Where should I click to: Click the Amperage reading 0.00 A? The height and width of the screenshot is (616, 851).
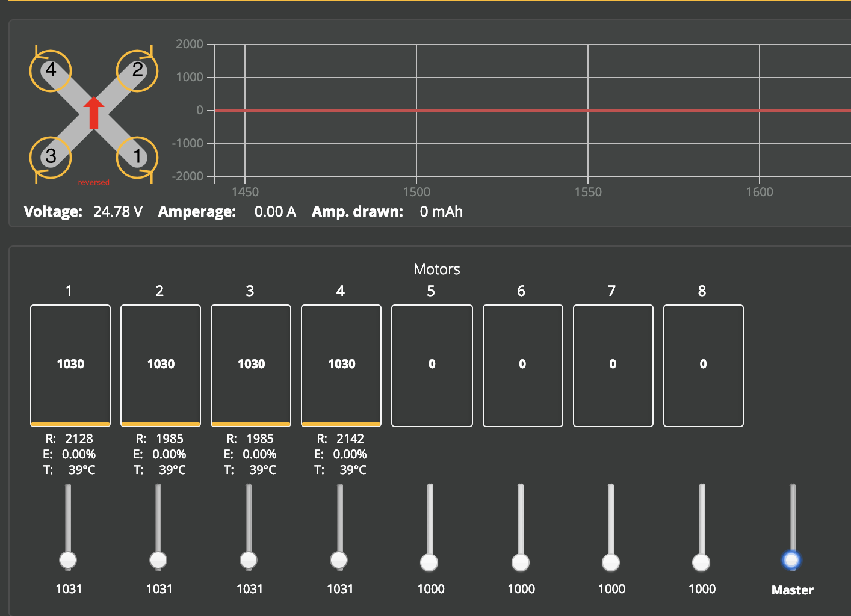(275, 212)
